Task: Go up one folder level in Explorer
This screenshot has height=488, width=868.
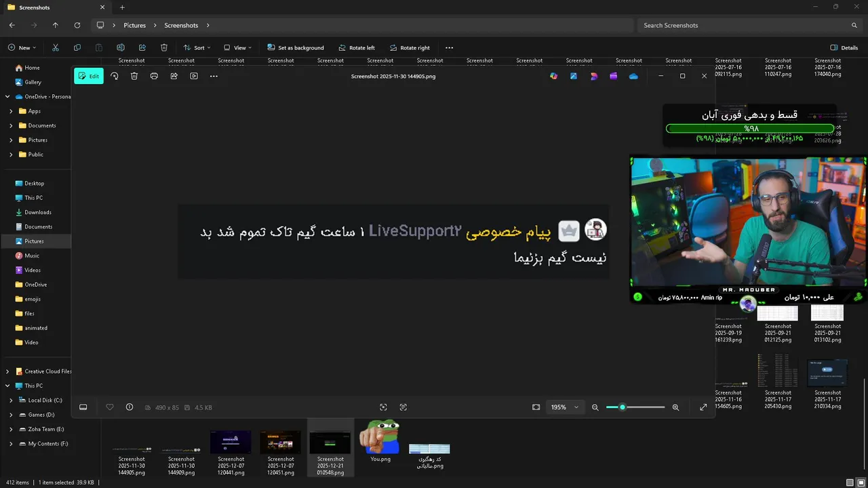Action: pos(56,25)
